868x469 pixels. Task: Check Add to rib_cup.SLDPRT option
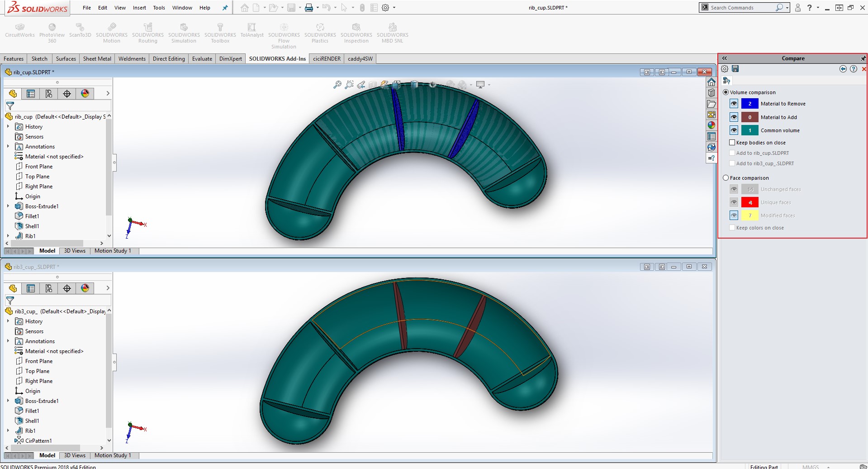732,153
